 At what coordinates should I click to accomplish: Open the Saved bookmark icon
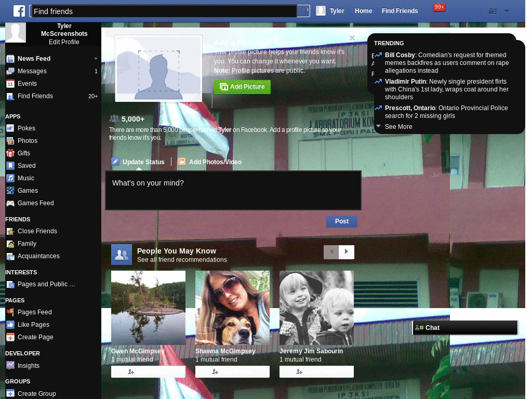pos(10,166)
